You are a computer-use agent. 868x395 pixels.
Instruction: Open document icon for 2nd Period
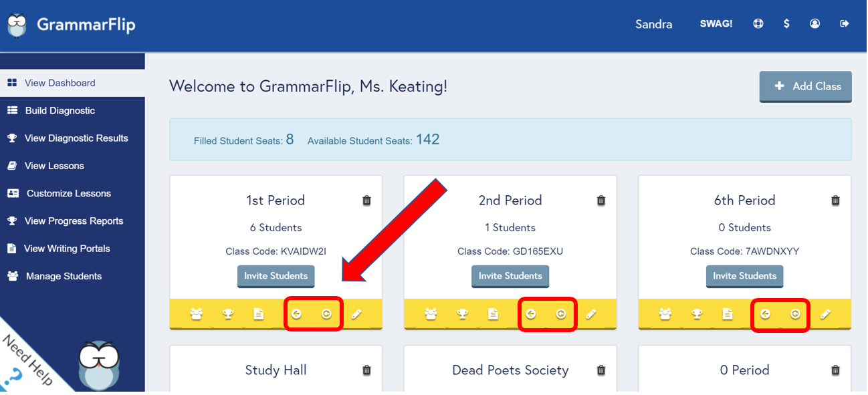[x=493, y=314]
